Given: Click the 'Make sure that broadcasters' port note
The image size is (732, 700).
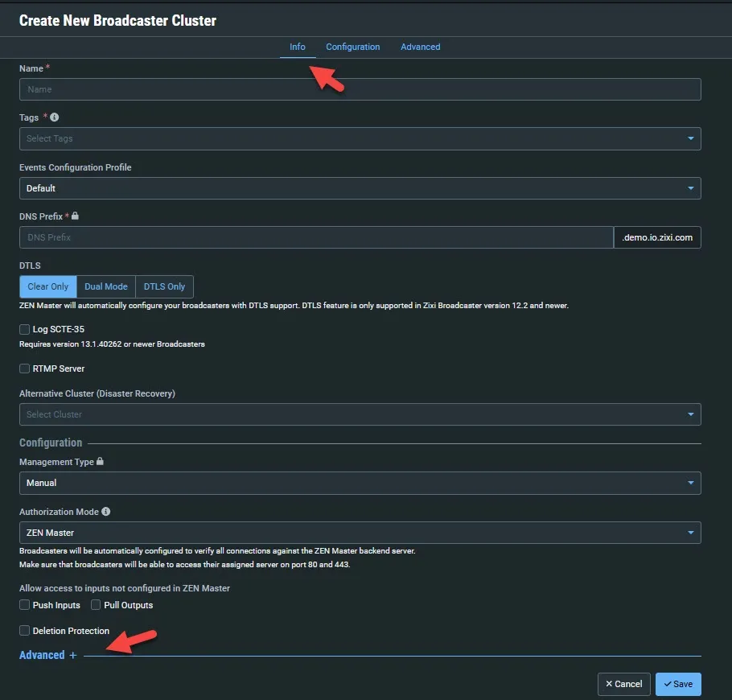Looking at the screenshot, I should coord(184,565).
